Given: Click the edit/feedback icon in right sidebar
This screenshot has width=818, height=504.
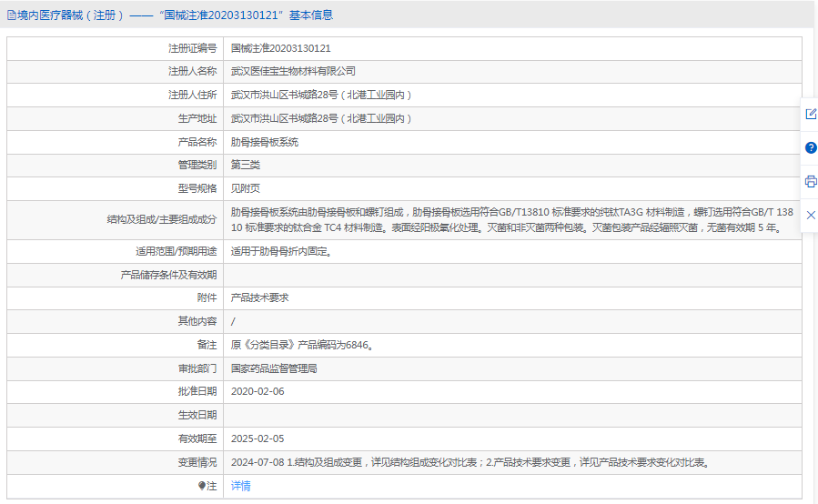Looking at the screenshot, I should click(811, 114).
